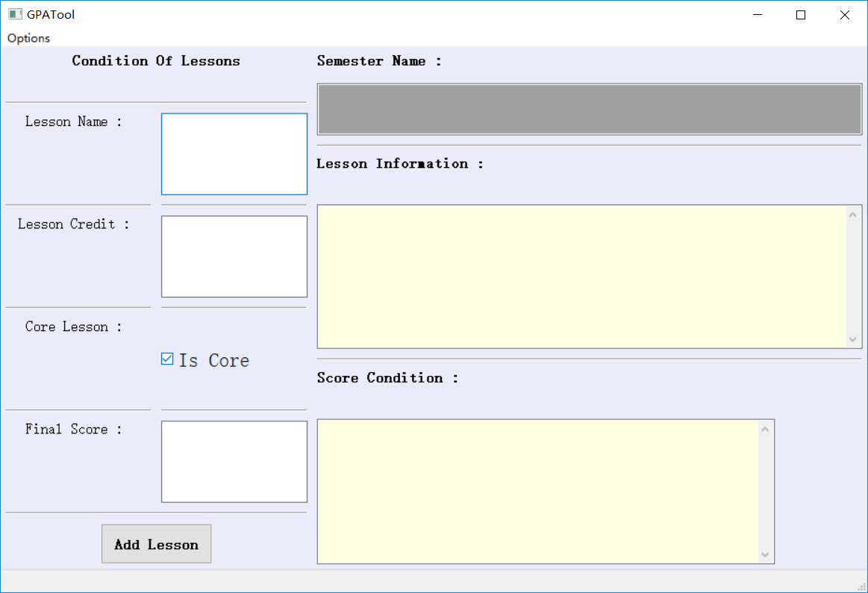This screenshot has width=868, height=593.
Task: Click Score Condition scrollbar up arrow
Action: [765, 429]
